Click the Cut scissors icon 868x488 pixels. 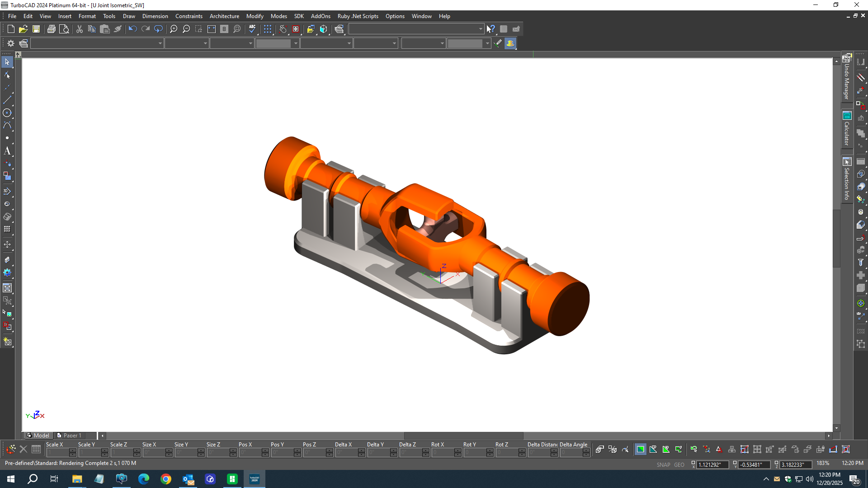click(x=80, y=29)
